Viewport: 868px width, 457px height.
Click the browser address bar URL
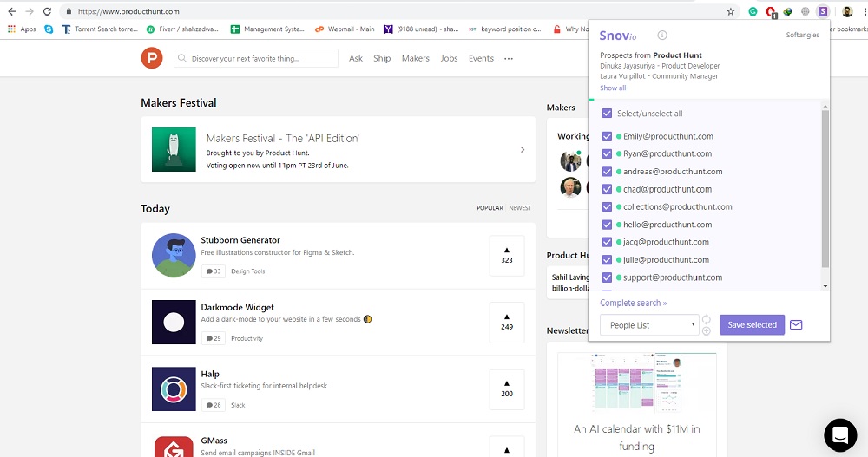point(128,11)
